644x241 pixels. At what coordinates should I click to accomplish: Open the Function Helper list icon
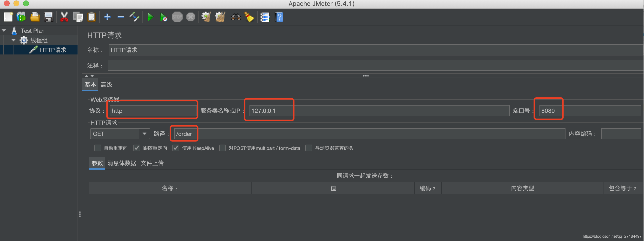point(265,17)
